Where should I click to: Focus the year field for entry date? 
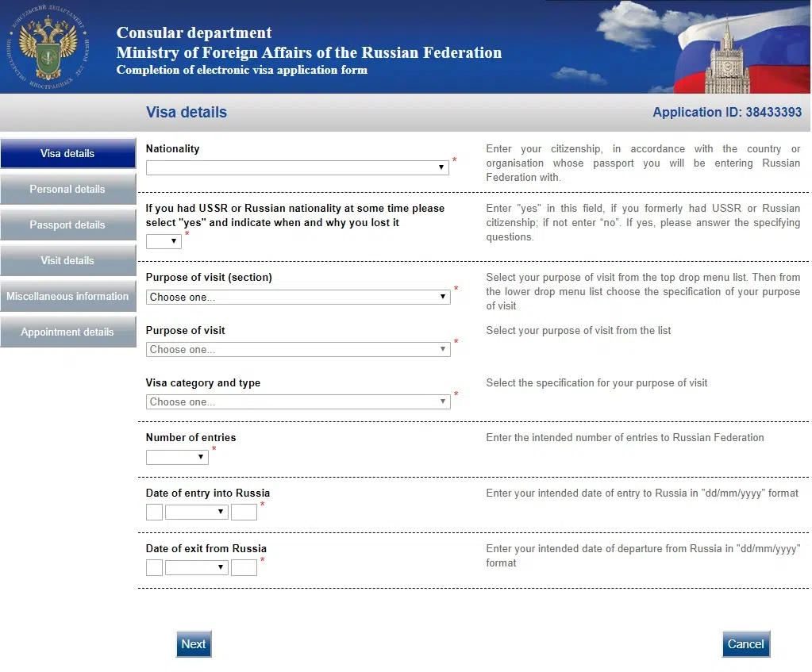click(244, 512)
